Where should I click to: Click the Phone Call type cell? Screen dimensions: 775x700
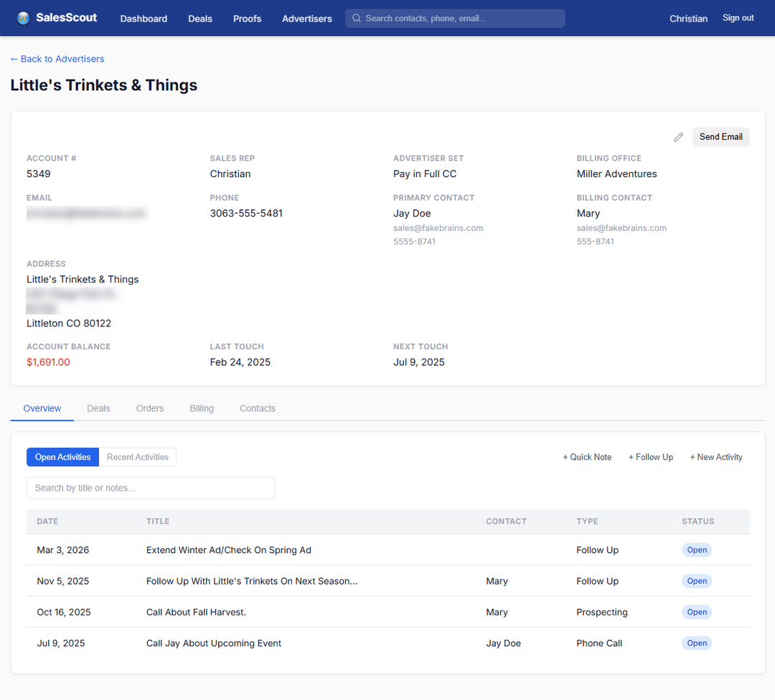(x=599, y=643)
